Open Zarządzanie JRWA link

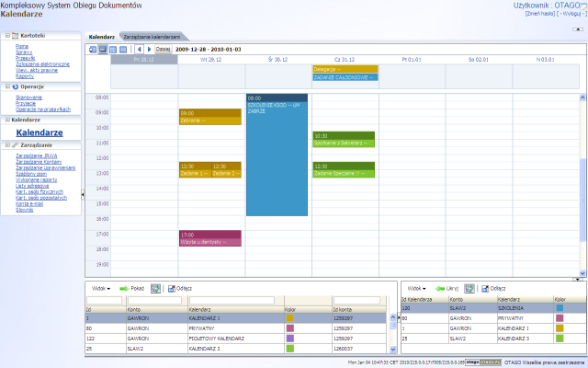tap(37, 155)
